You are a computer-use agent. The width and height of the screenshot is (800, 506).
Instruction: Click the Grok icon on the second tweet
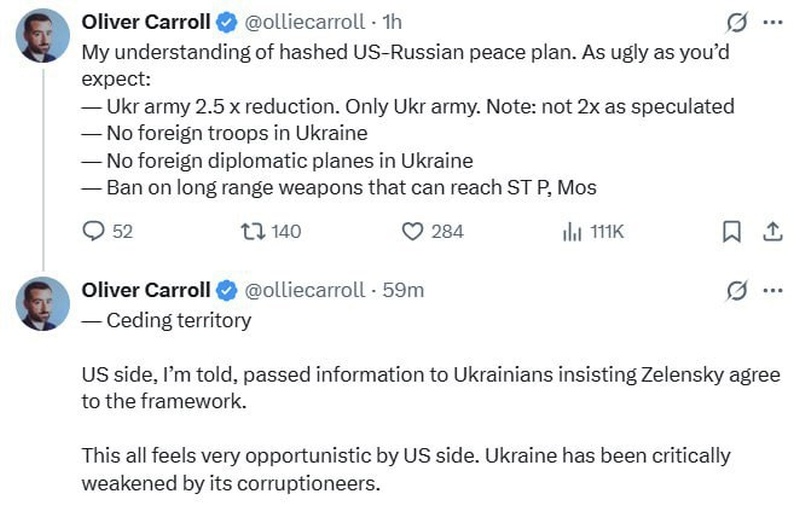click(736, 290)
